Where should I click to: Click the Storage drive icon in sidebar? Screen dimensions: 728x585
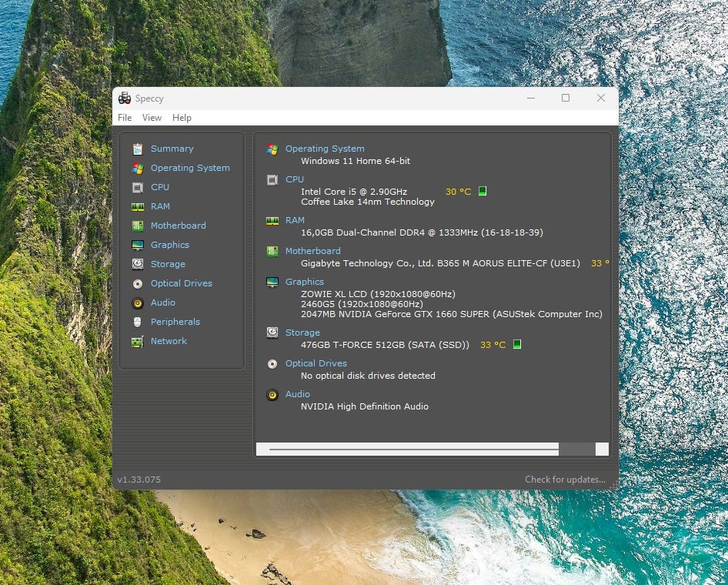[138, 264]
